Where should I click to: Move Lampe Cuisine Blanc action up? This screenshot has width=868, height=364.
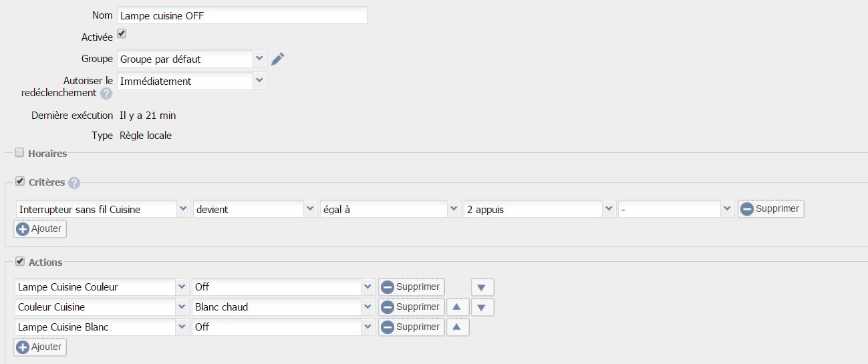458,327
